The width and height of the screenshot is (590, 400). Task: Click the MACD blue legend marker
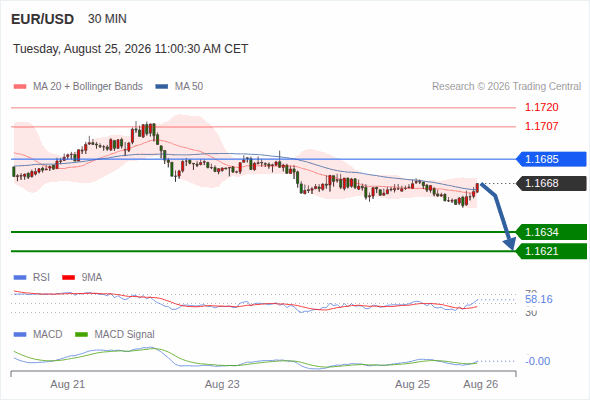pyautogui.click(x=20, y=335)
